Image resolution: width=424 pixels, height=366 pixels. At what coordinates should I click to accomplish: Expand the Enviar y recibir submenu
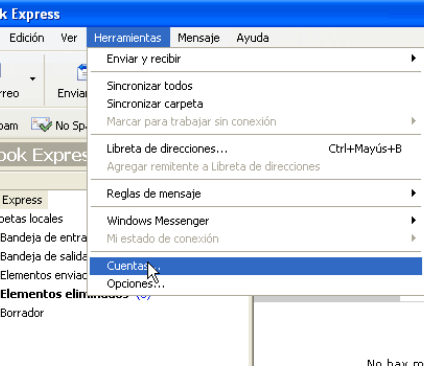tap(256, 59)
